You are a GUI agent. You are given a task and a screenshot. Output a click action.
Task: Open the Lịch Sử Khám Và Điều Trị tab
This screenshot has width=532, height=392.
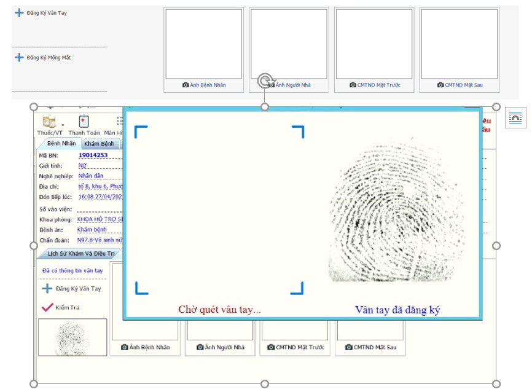(80, 254)
